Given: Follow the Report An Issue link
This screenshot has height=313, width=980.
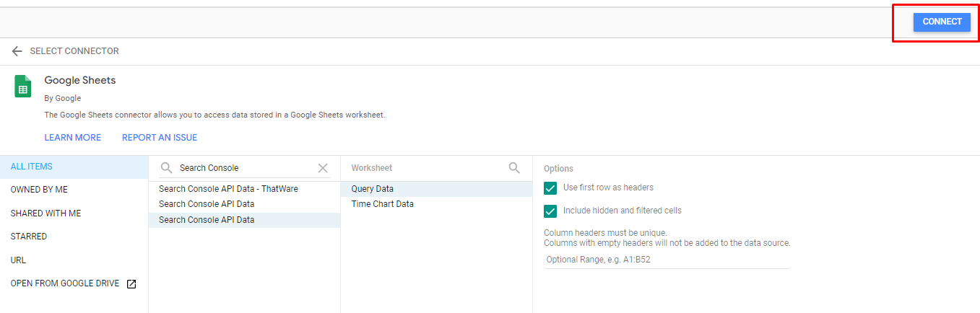Looking at the screenshot, I should pos(160,138).
